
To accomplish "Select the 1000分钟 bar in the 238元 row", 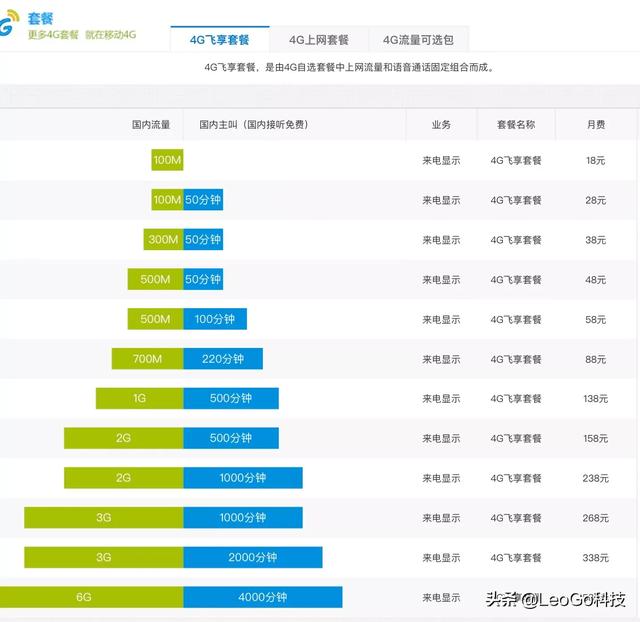I will click(x=243, y=478).
